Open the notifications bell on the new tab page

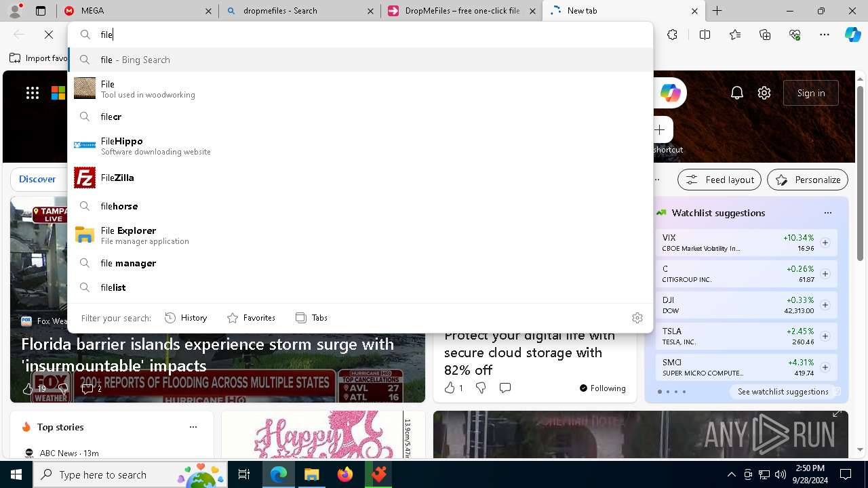coord(737,93)
